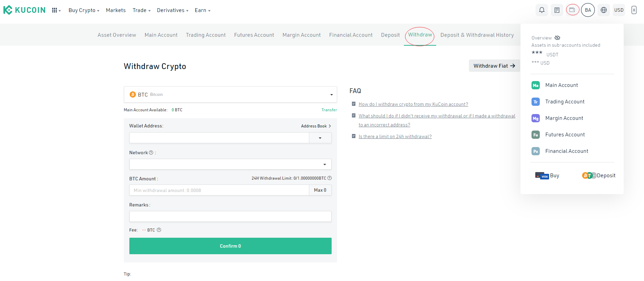Switch to Futures Account tab

pyautogui.click(x=254, y=35)
